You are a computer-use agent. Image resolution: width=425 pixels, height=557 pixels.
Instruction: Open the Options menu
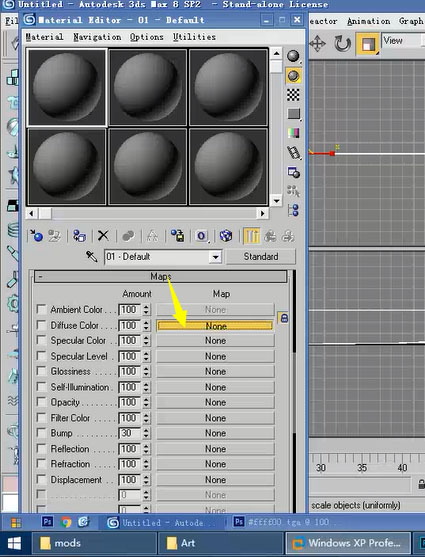click(146, 37)
